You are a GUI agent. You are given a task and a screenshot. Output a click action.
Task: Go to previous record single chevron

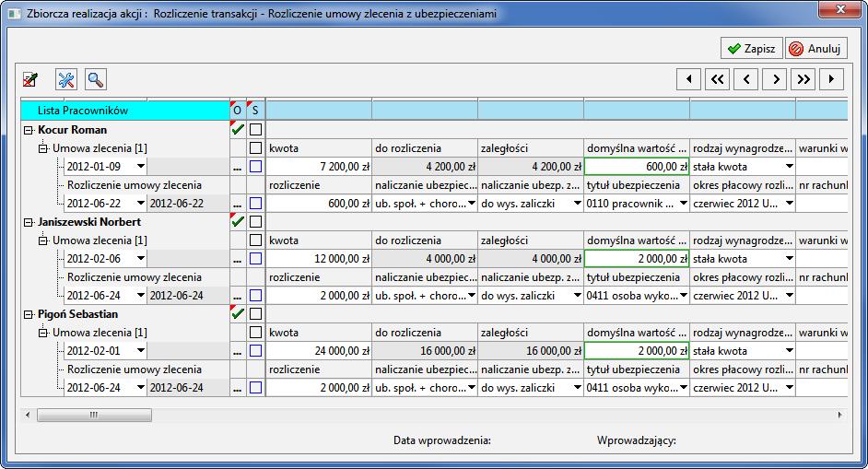pyautogui.click(x=746, y=79)
